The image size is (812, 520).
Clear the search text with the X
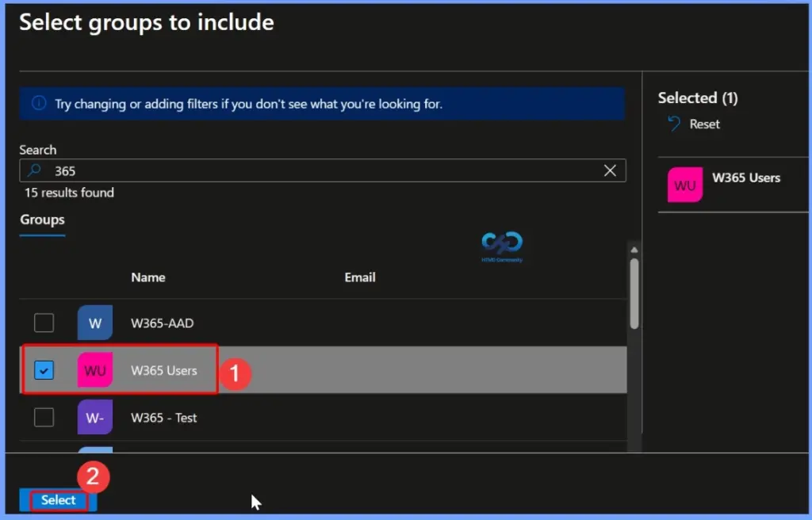(x=610, y=170)
